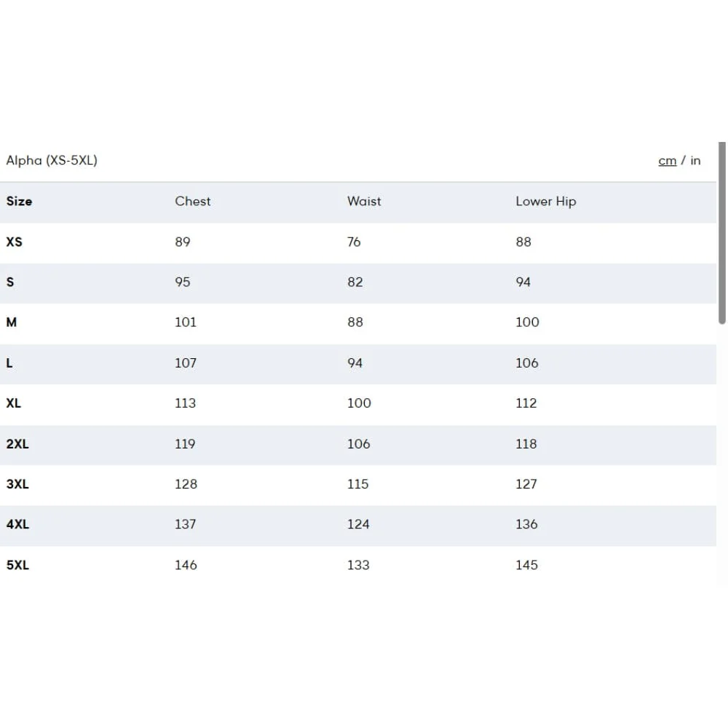The width and height of the screenshot is (728, 728).
Task: Click the 5XL chest value 146
Action: (x=186, y=565)
